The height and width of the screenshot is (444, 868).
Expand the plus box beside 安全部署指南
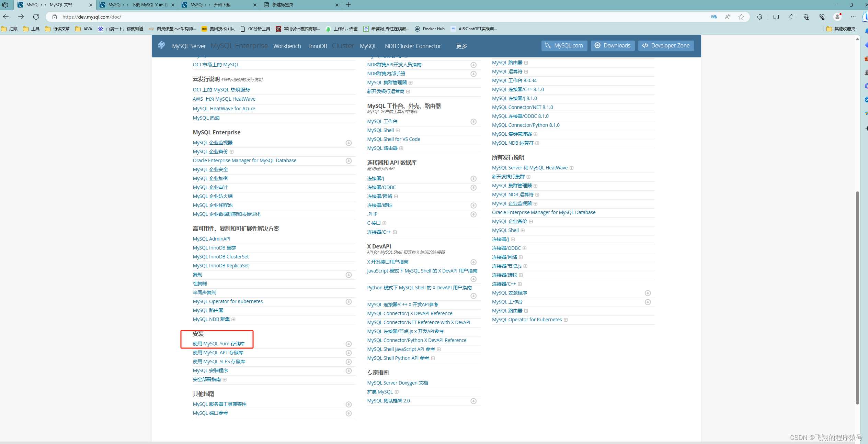tap(225, 380)
